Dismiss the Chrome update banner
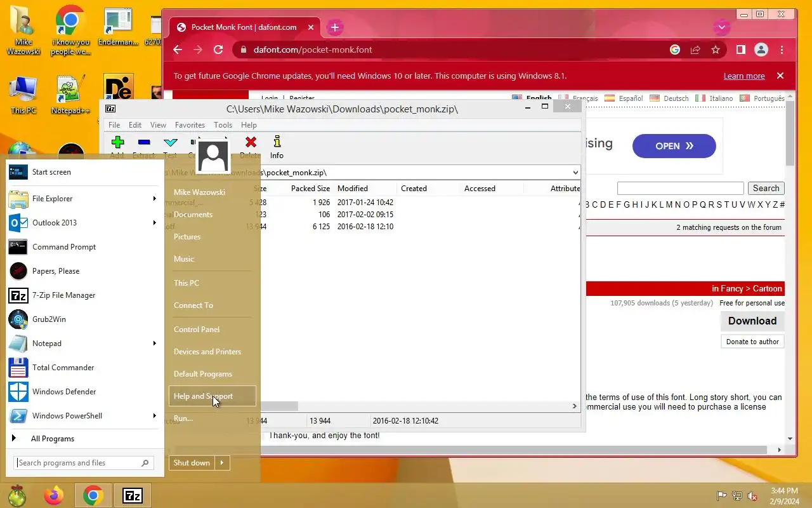The image size is (812, 508). pyautogui.click(x=780, y=76)
